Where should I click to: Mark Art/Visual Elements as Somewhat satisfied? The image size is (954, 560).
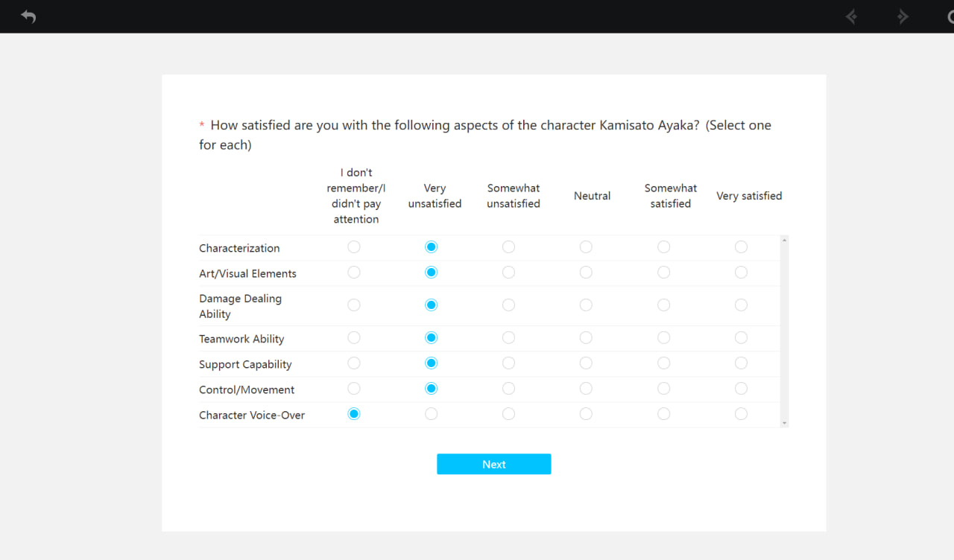pos(663,273)
